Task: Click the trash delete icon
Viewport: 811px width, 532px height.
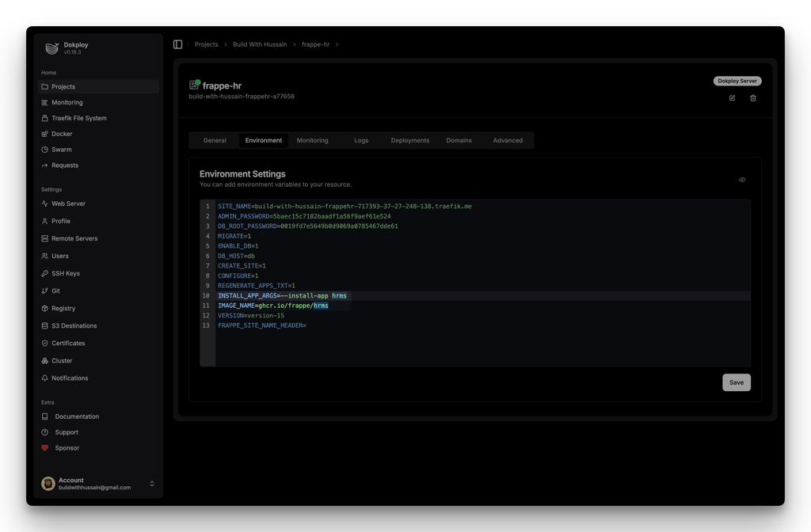Action: 753,98
